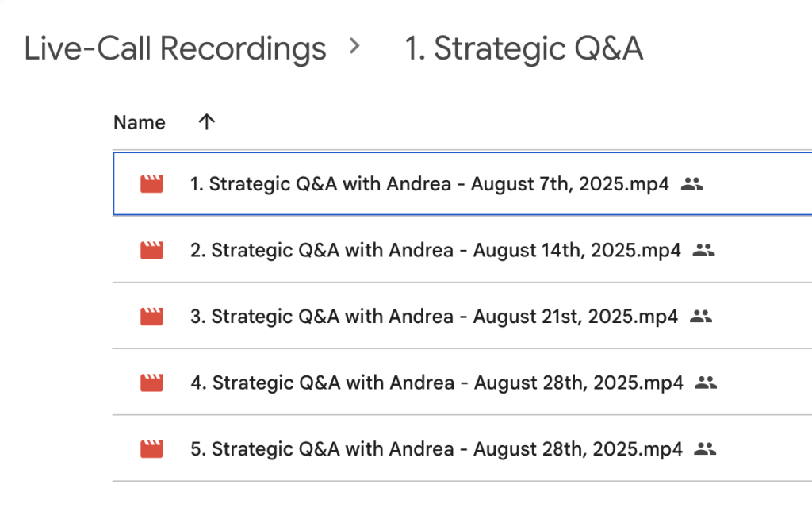
Task: Toggle sort direction arrow beside Name
Action: (x=207, y=122)
